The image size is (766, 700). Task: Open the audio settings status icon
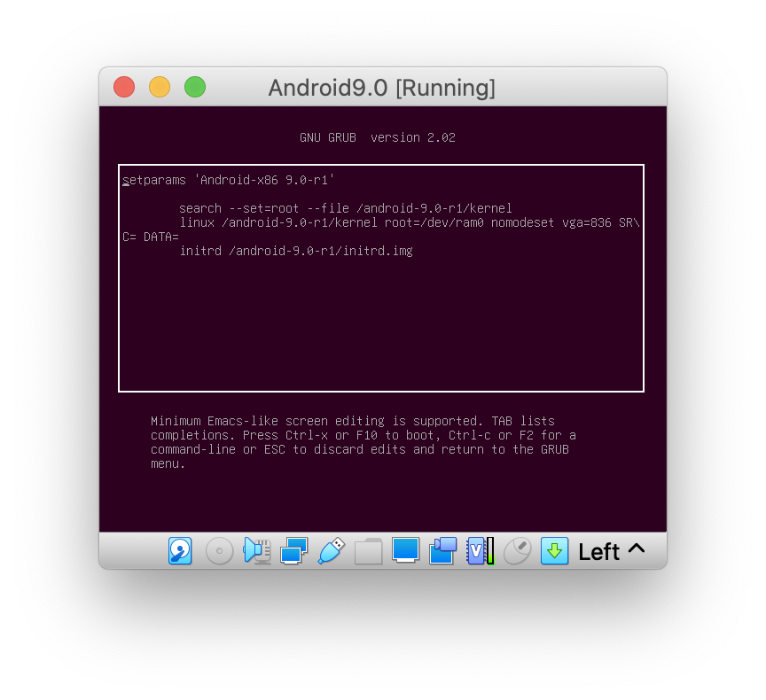[257, 551]
